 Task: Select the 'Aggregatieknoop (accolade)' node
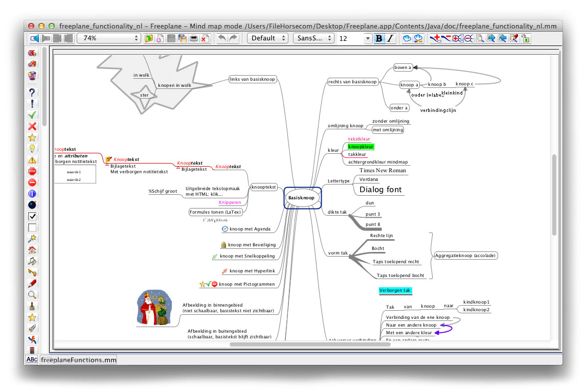[465, 256]
